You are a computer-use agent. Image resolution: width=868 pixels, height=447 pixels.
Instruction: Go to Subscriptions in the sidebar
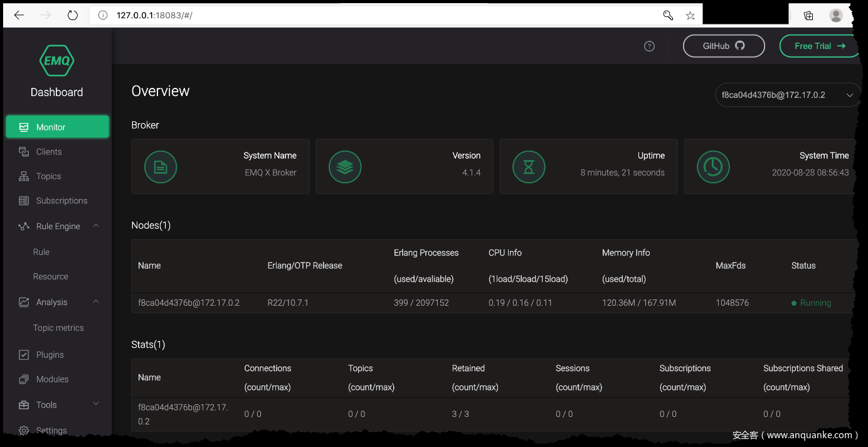(x=61, y=201)
